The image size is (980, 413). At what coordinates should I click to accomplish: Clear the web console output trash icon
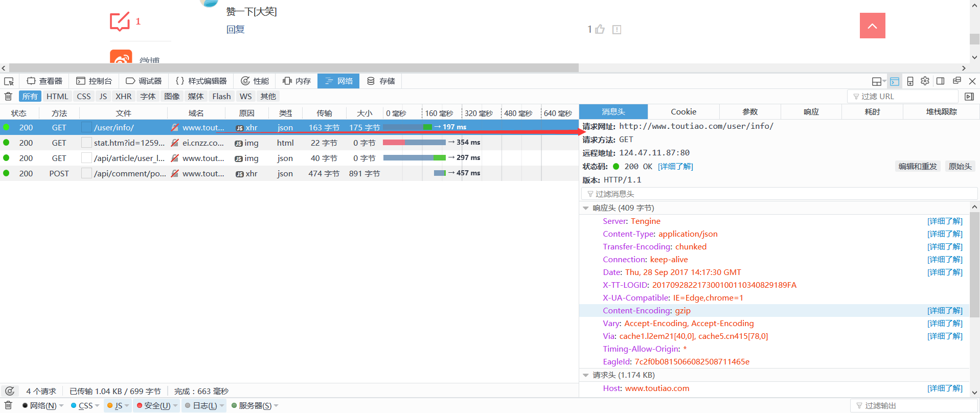8,405
